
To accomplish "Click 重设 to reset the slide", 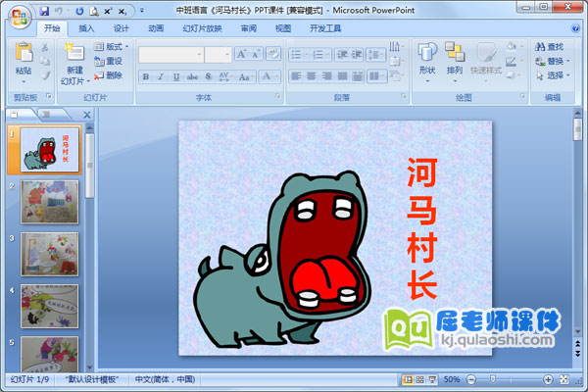I will 109,61.
